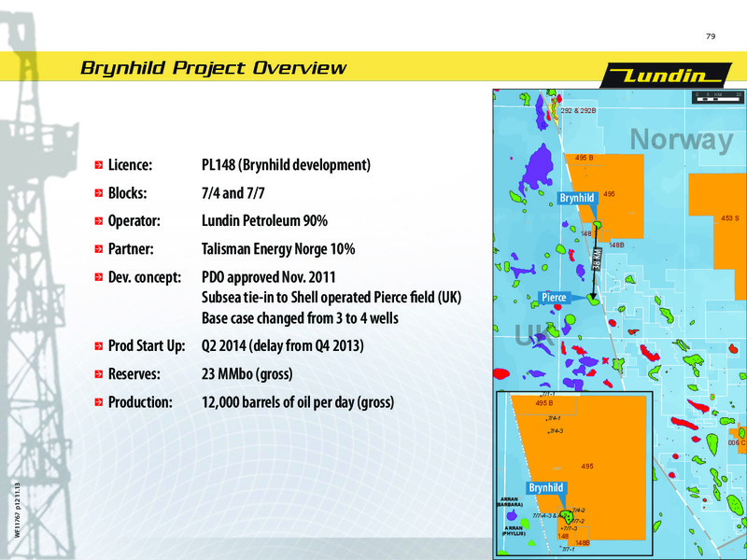Select the 'Operator:' label
The image size is (747, 560).
click(134, 221)
